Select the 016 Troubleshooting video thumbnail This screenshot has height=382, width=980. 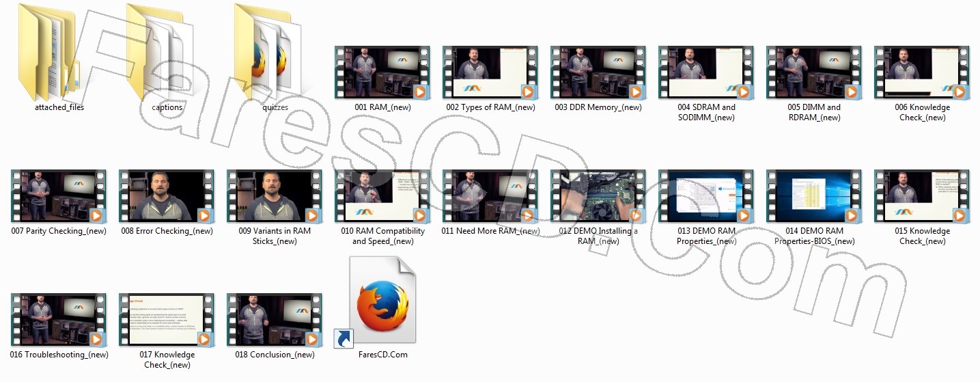pyautogui.click(x=59, y=320)
